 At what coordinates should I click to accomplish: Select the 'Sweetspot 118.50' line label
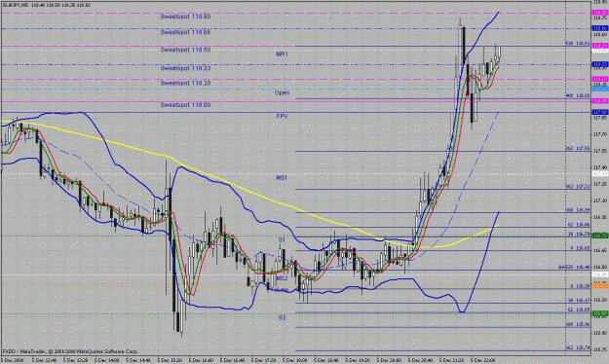[186, 50]
